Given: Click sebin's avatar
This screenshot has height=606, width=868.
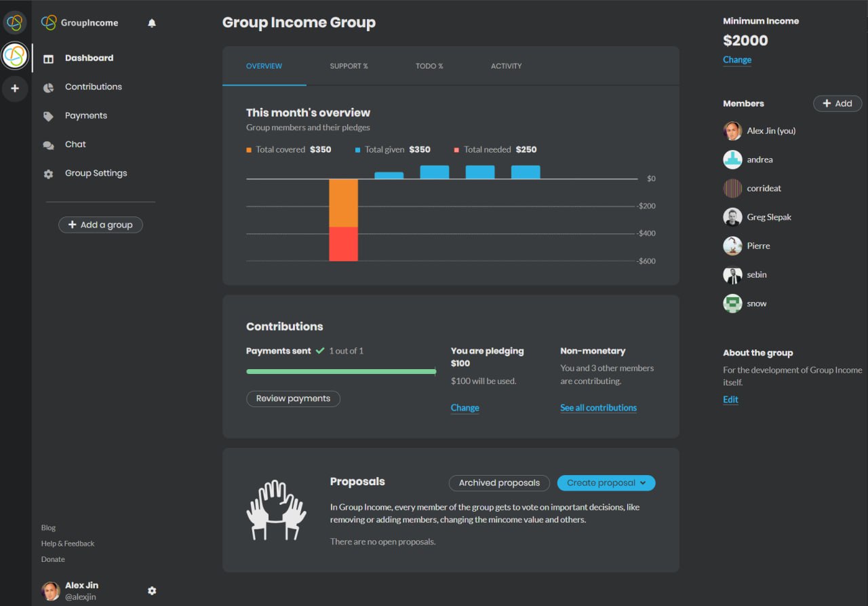Looking at the screenshot, I should 732,275.
